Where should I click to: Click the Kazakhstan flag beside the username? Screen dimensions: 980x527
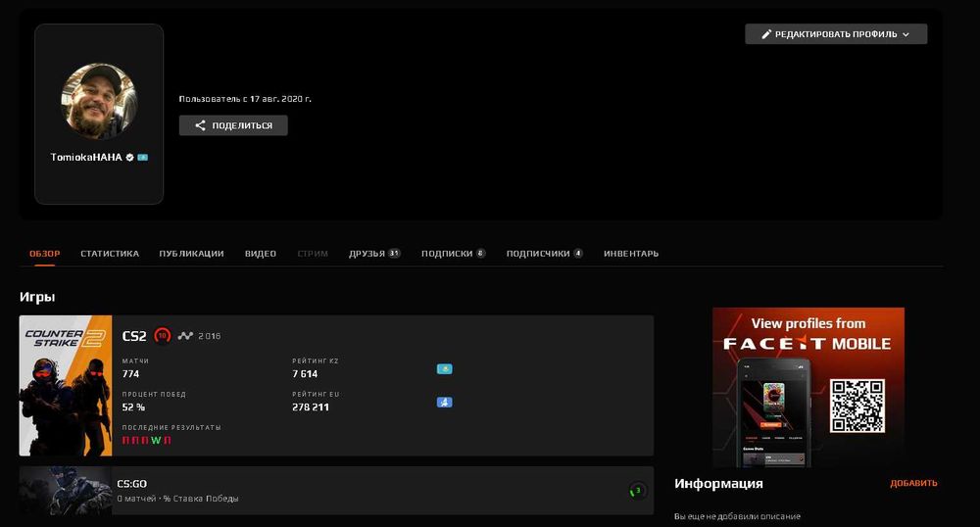142,158
